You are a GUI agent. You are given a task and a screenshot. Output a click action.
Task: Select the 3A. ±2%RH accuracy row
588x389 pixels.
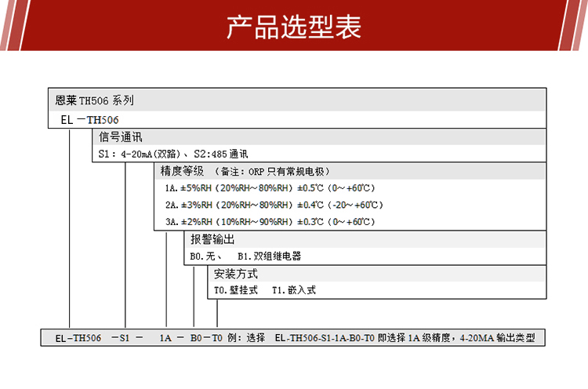click(270, 222)
